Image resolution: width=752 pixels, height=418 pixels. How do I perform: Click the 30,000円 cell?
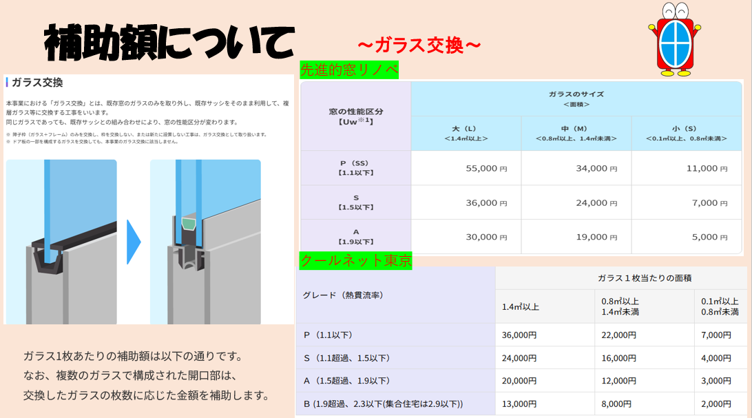point(466,237)
